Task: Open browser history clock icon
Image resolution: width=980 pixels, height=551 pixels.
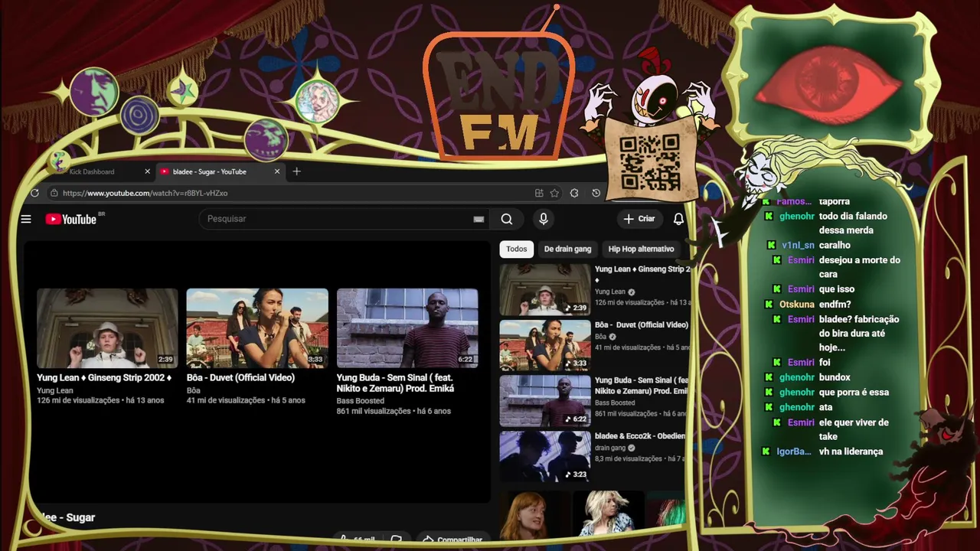Action: tap(596, 194)
